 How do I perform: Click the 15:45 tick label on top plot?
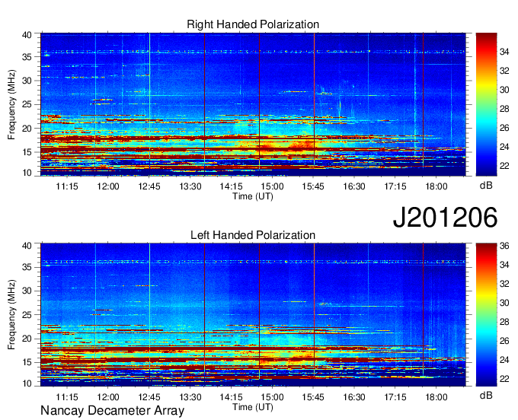click(x=313, y=186)
